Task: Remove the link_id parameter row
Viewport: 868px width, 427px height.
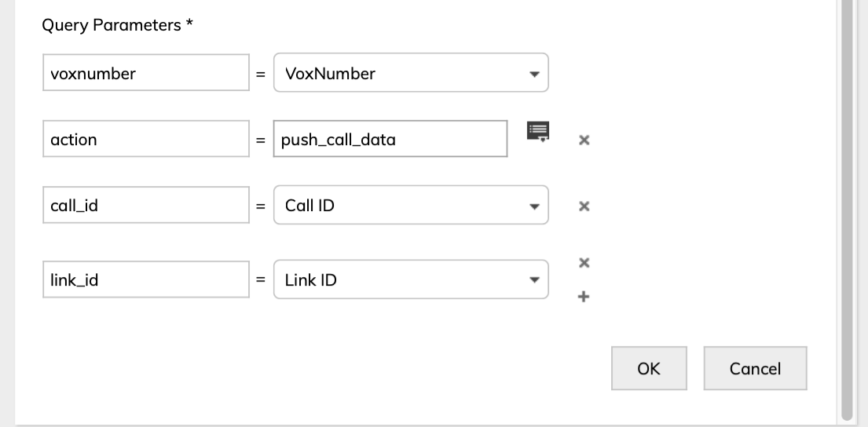Action: (x=584, y=263)
